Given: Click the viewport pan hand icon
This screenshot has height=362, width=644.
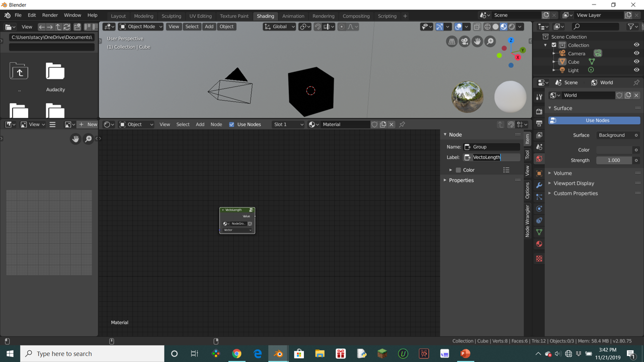Looking at the screenshot, I should (477, 42).
